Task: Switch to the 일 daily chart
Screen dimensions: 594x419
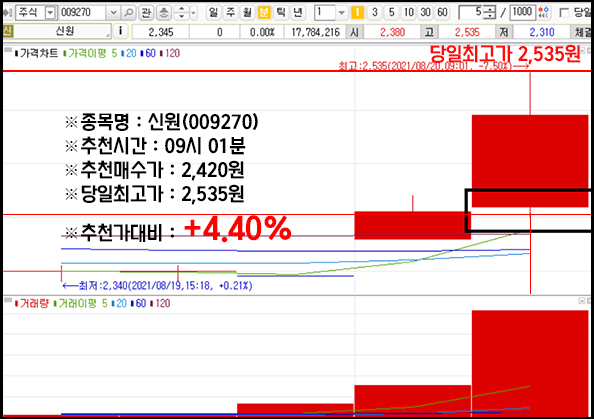Action: click(x=213, y=13)
